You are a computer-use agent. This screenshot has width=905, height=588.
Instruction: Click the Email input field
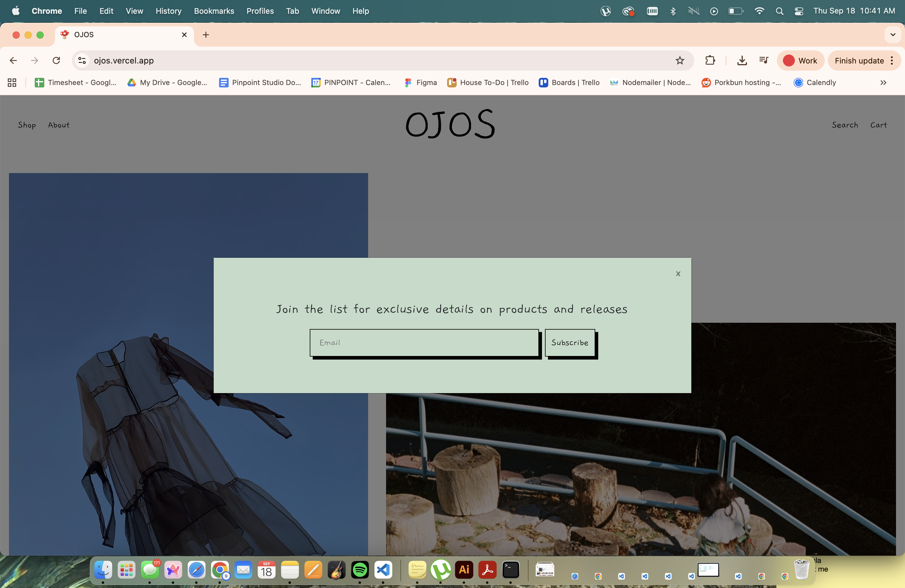tap(424, 343)
